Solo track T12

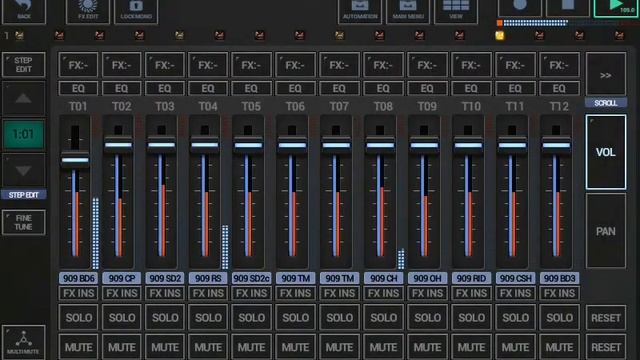pyautogui.click(x=559, y=317)
